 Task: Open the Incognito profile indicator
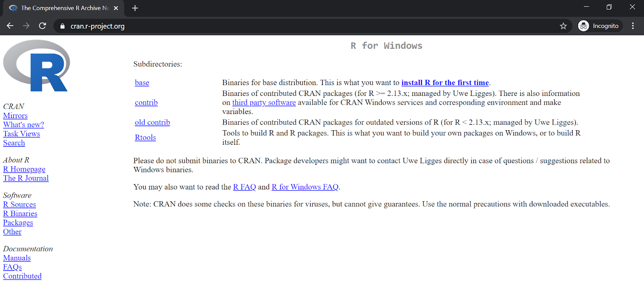tap(600, 26)
